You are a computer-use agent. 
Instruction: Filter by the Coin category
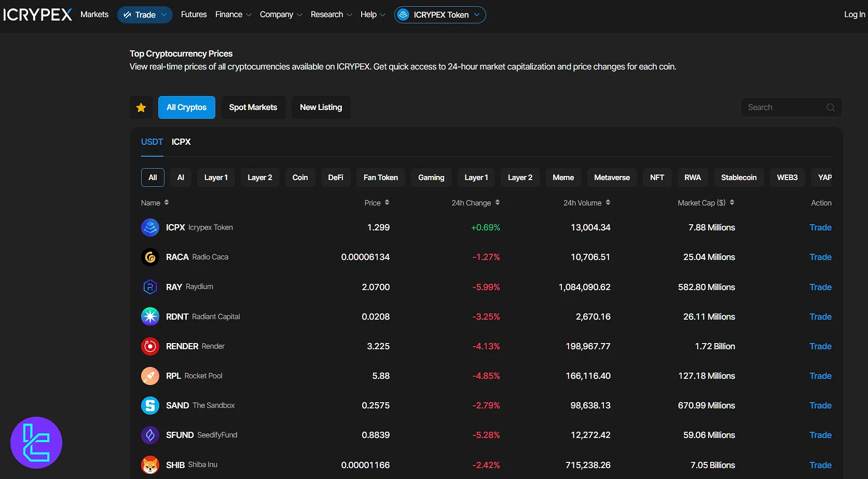[x=300, y=177]
